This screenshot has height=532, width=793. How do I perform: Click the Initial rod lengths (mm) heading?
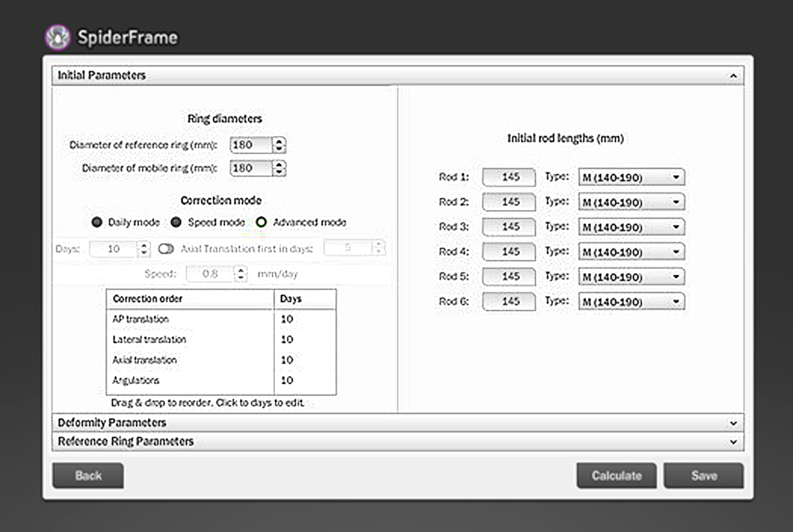tap(566, 139)
